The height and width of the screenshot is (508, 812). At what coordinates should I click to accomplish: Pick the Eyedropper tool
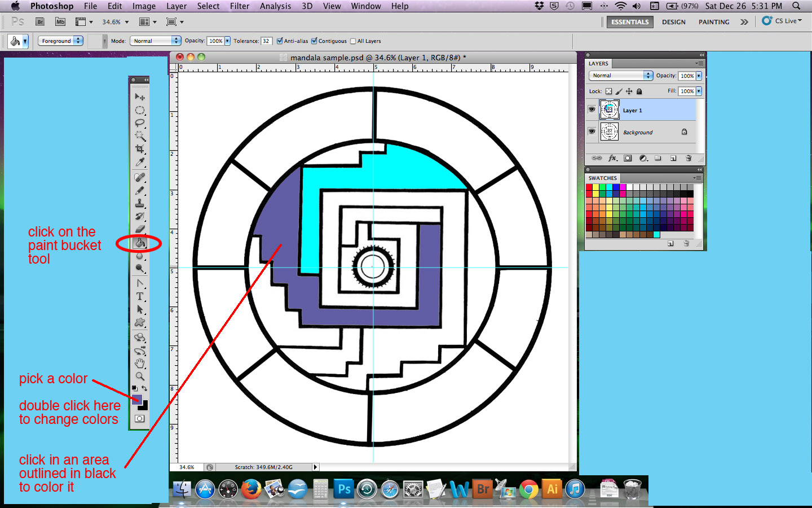[139, 162]
